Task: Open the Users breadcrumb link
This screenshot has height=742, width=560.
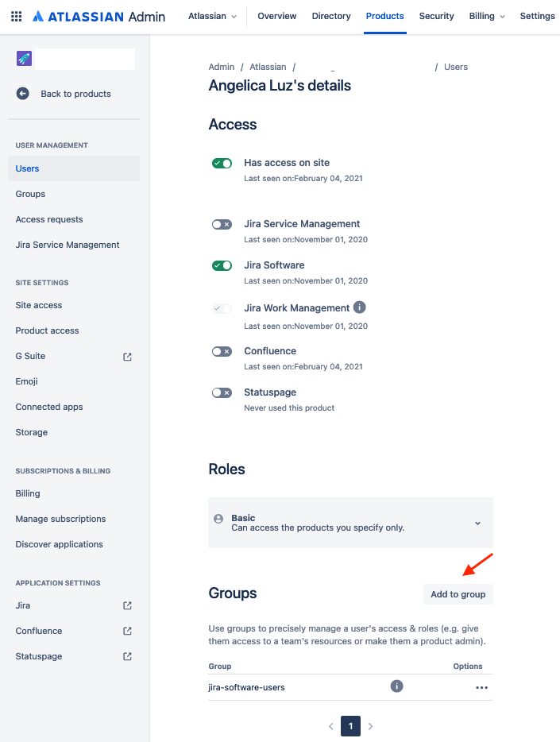Action: (455, 67)
